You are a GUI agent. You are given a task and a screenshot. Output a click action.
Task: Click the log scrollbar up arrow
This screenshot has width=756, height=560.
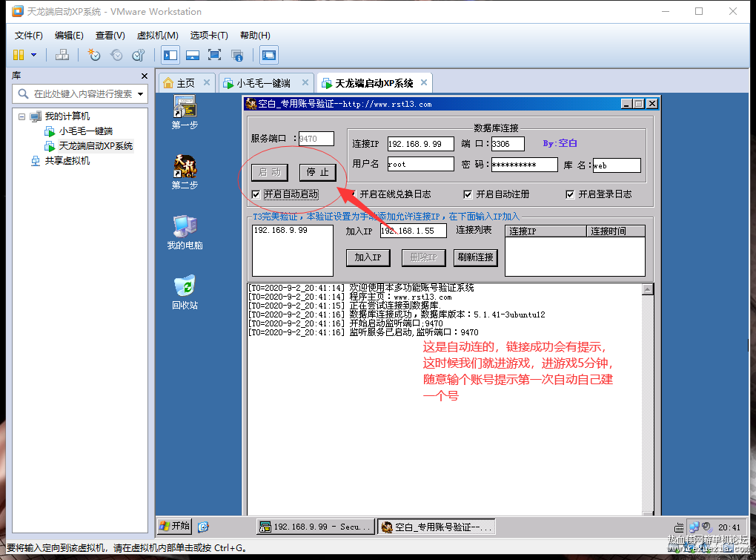(648, 289)
